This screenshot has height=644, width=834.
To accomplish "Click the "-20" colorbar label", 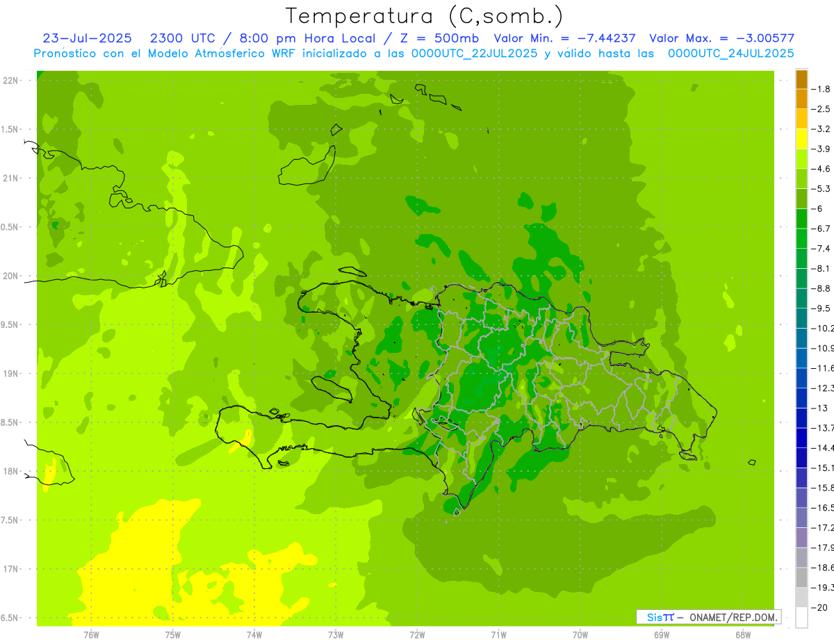I will [820, 608].
